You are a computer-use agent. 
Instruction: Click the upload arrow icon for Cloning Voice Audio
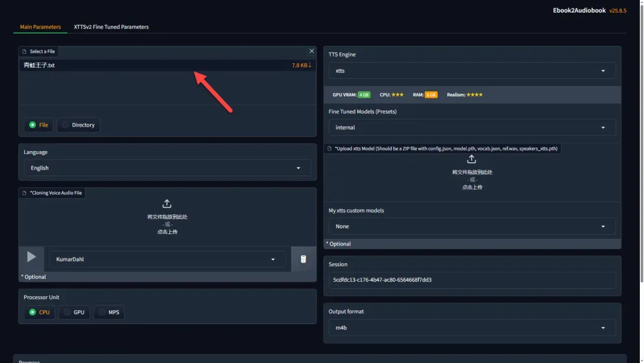167,204
